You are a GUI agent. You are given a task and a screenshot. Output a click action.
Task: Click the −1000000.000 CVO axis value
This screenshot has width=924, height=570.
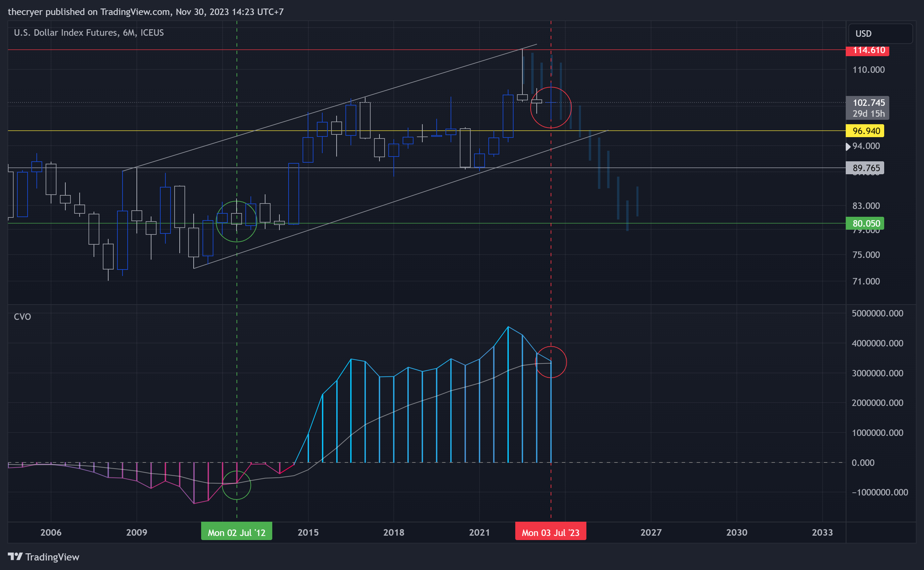point(880,492)
